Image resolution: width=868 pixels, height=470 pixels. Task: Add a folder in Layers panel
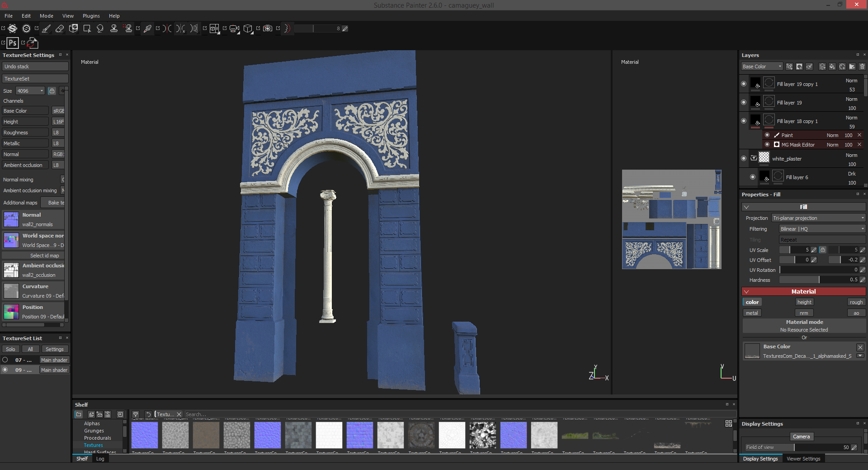point(852,66)
